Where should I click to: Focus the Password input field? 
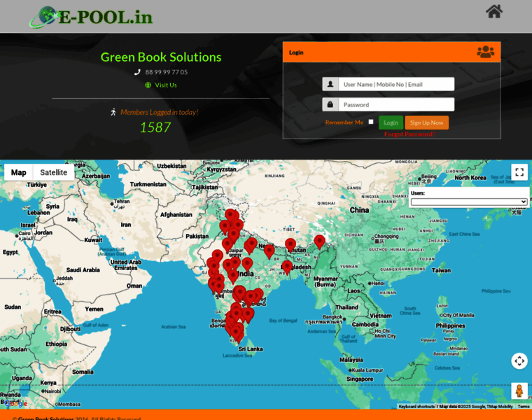tap(396, 104)
